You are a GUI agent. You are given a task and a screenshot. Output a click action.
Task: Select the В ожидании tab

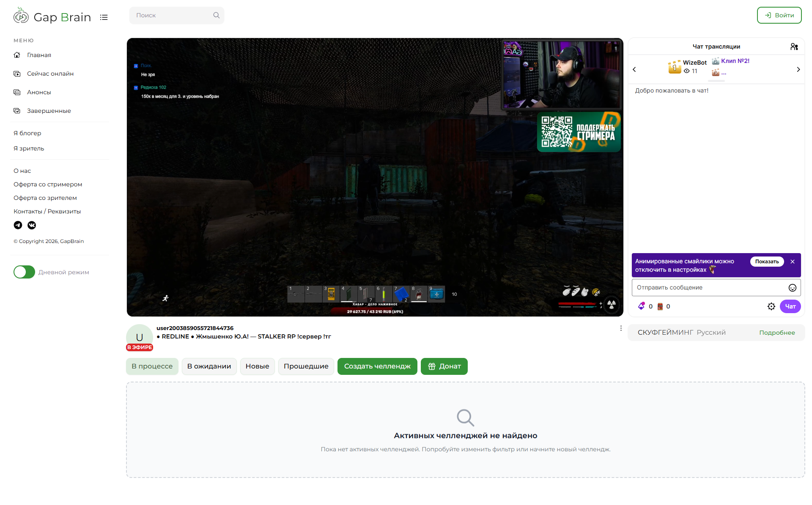(x=209, y=366)
